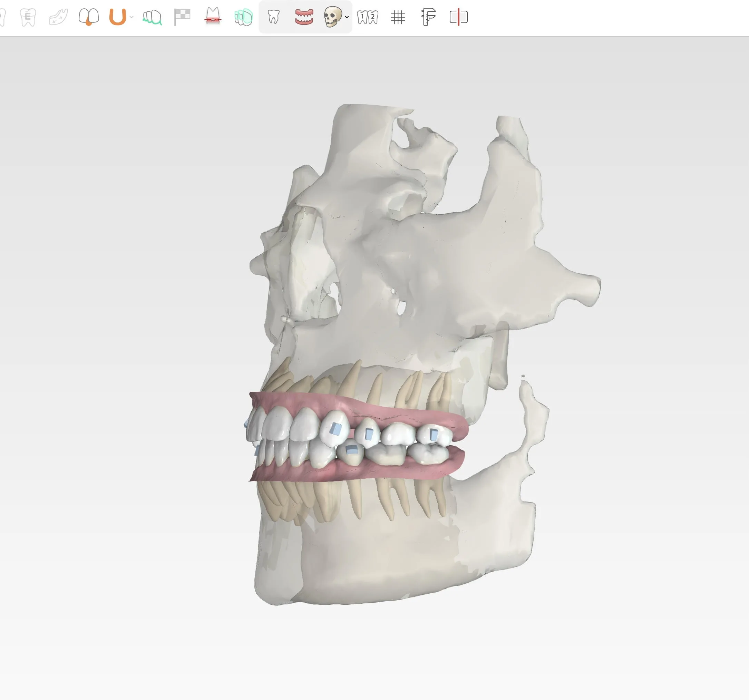Screen dimensions: 749x700
Task: Click the faded jaw movement icon
Action: pos(58,17)
